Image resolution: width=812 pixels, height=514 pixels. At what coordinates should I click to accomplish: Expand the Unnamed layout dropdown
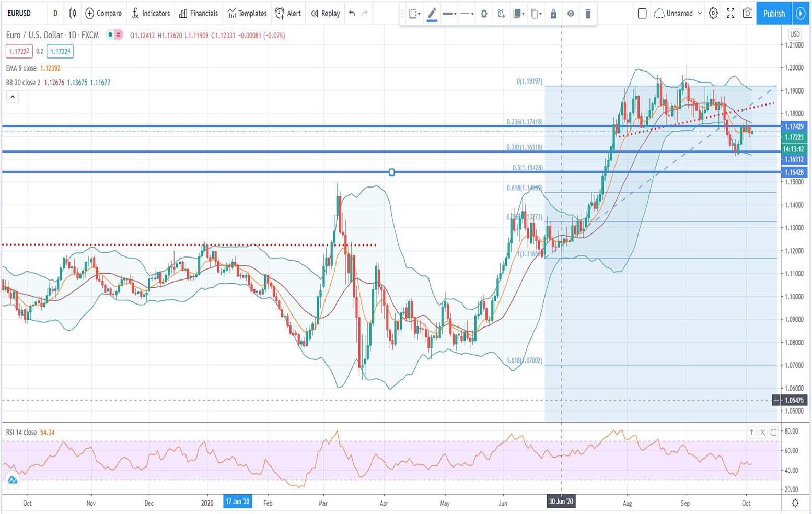click(x=700, y=13)
